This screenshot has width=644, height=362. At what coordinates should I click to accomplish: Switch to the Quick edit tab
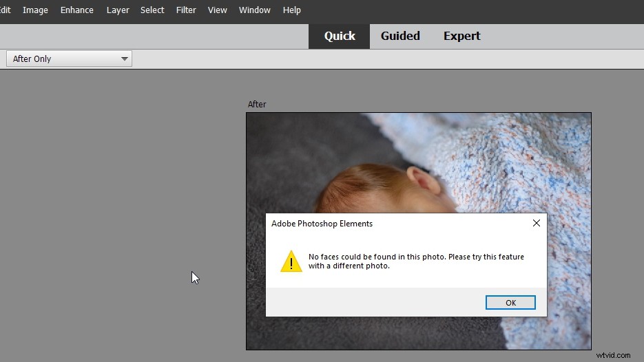click(340, 36)
